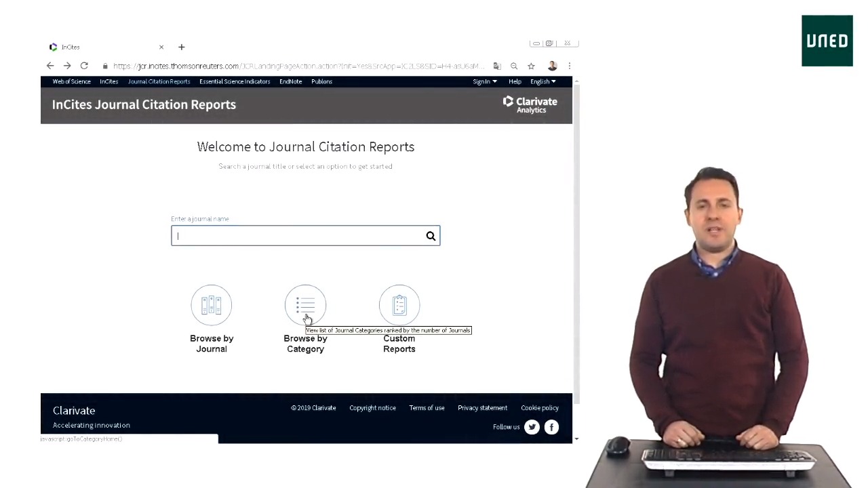868x488 pixels.
Task: Bookmark this page with the star icon
Action: [531, 66]
